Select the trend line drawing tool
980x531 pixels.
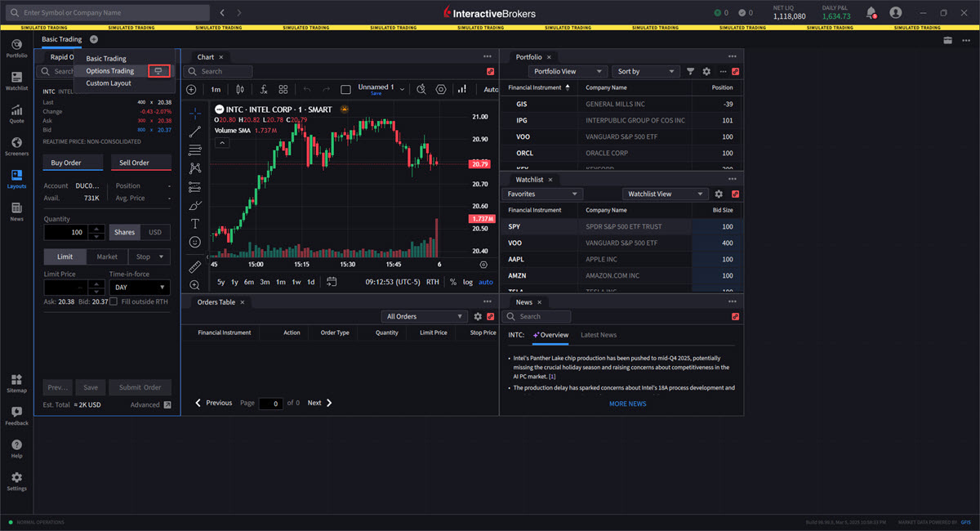[x=195, y=132]
